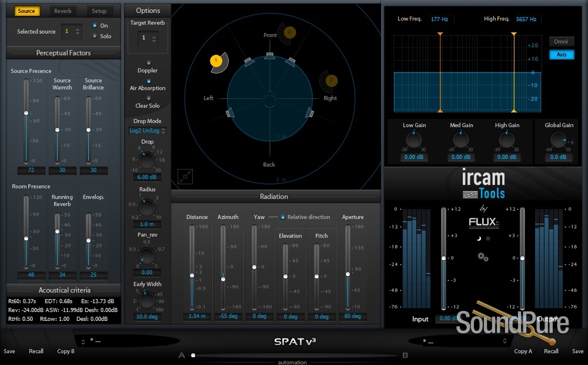The height and width of the screenshot is (365, 588).
Task: Click Source Brillance slider handle
Action: tap(89, 130)
